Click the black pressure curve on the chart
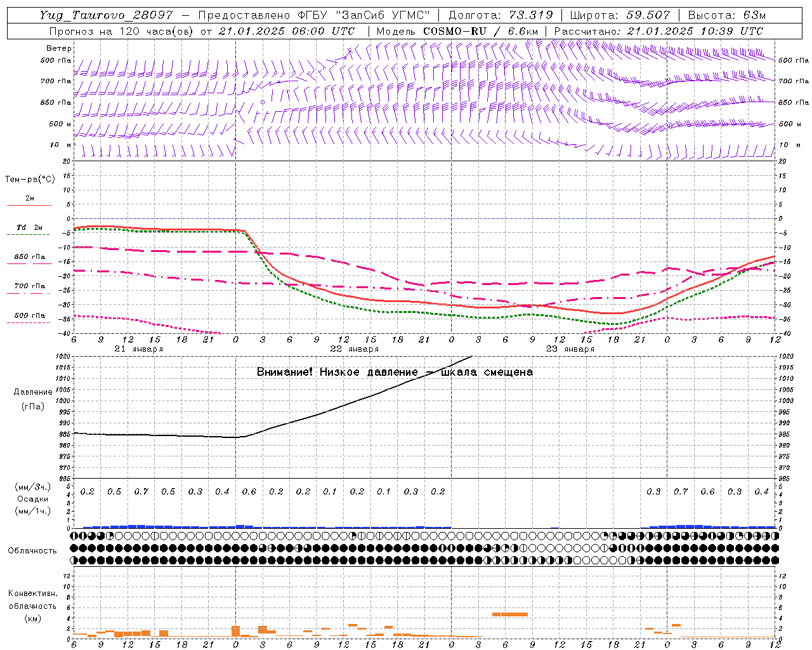This screenshot has height=650, width=812. tap(343, 406)
